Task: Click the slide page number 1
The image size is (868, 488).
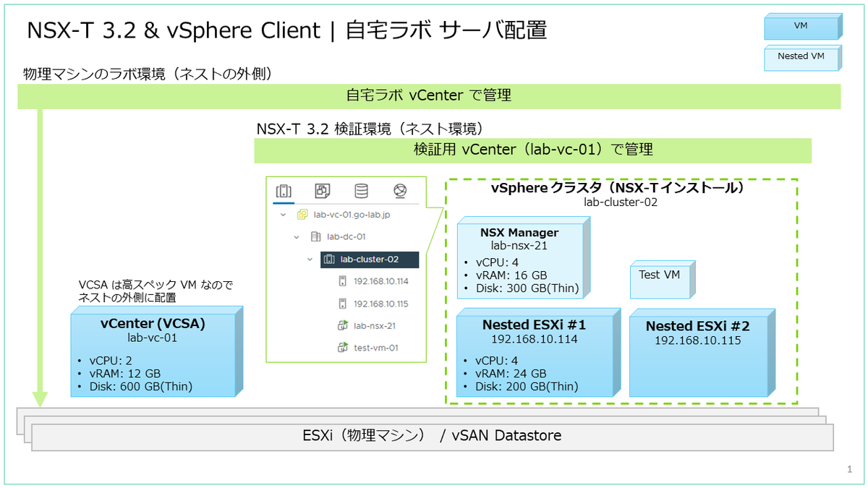Action: [849, 470]
